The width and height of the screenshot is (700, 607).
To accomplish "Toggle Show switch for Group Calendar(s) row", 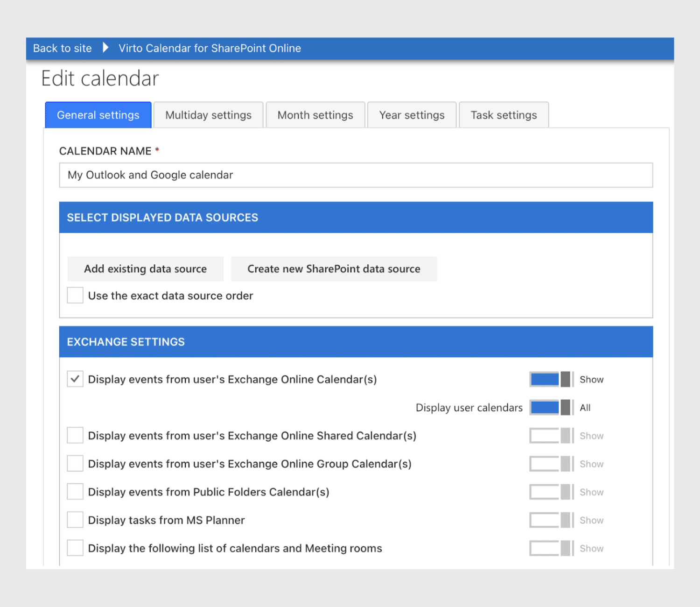I will pos(551,464).
